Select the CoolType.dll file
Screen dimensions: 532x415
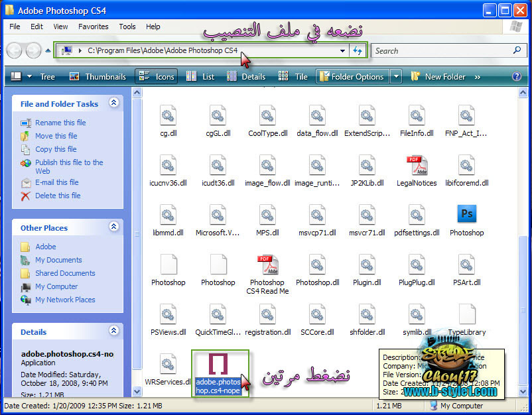coord(268,121)
